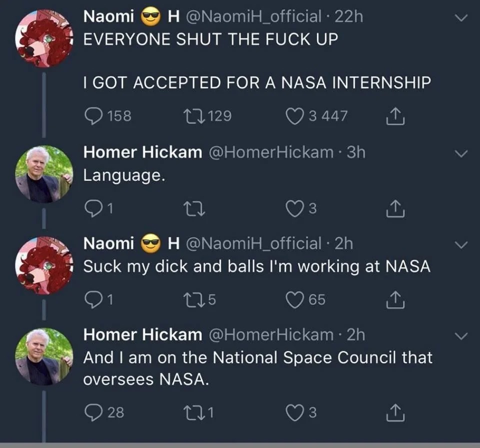Click the reply icon showing 28 replies
Viewport: 480px width, 448px height.
click(x=94, y=412)
